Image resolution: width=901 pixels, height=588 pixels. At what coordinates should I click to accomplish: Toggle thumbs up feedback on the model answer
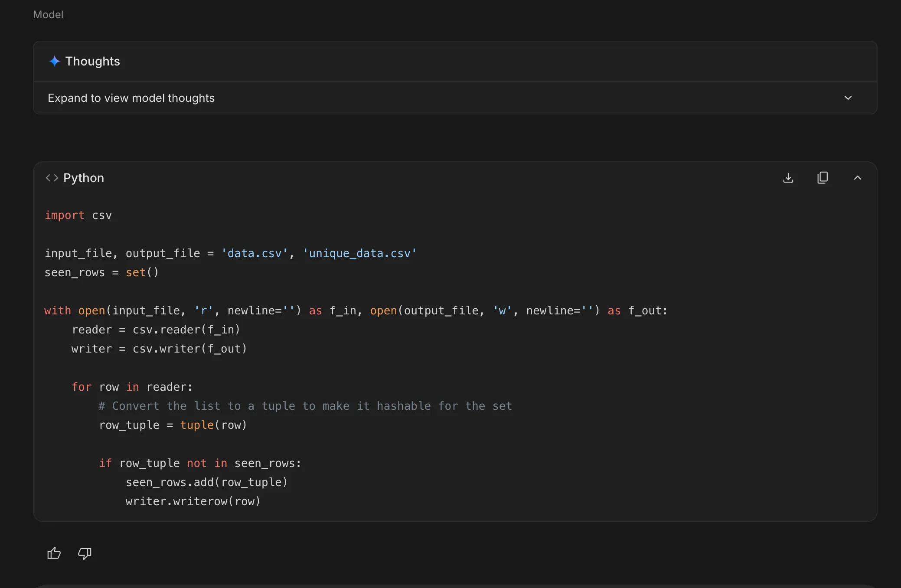(53, 553)
